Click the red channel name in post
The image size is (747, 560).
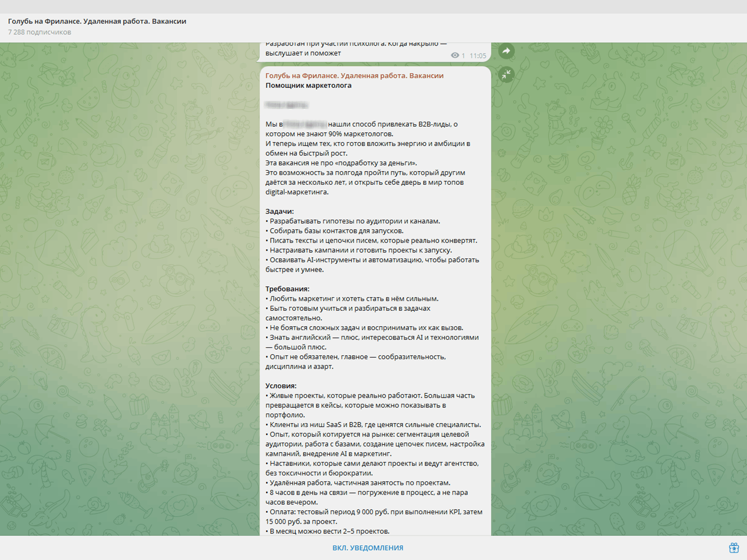point(354,76)
